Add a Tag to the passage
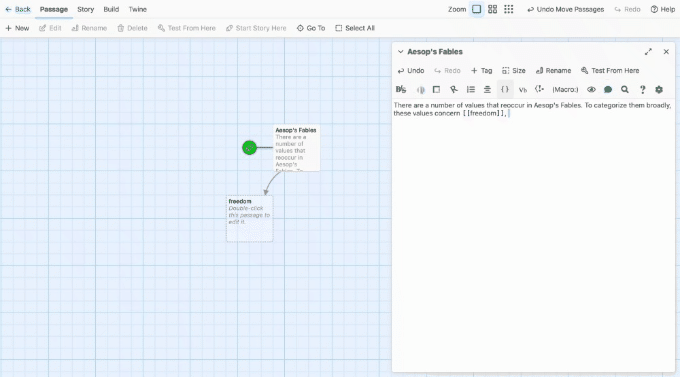This screenshot has width=680, height=377. point(481,71)
